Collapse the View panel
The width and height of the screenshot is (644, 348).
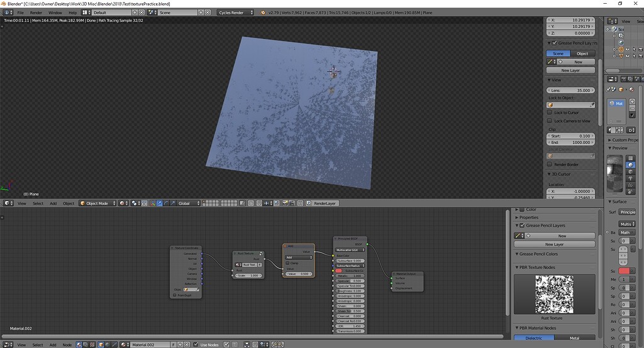pos(550,80)
